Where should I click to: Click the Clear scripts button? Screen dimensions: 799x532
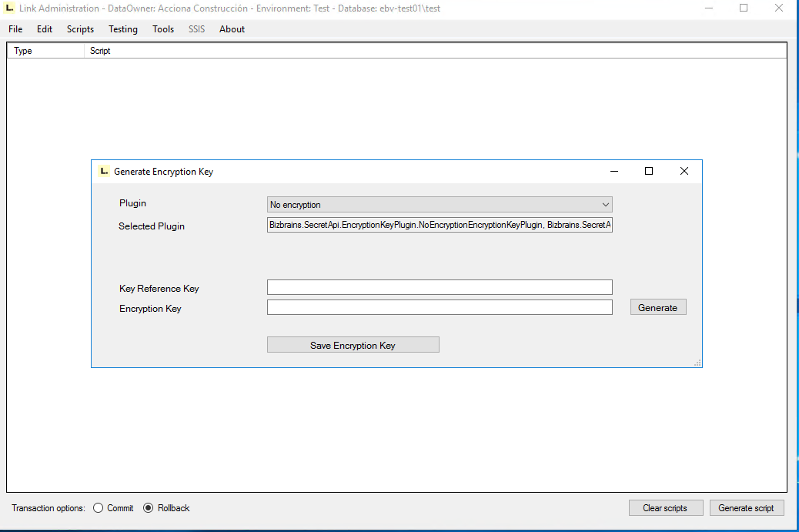[x=665, y=508]
